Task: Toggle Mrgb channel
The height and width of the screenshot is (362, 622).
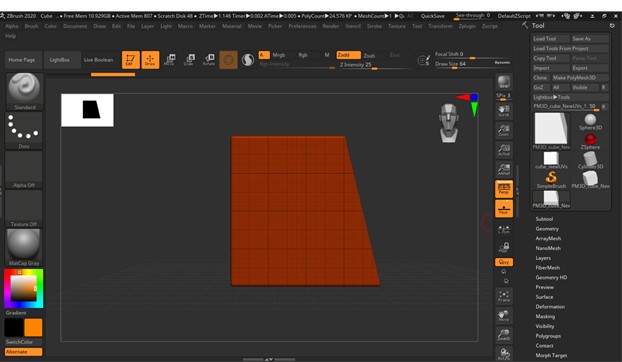Action: coord(278,55)
